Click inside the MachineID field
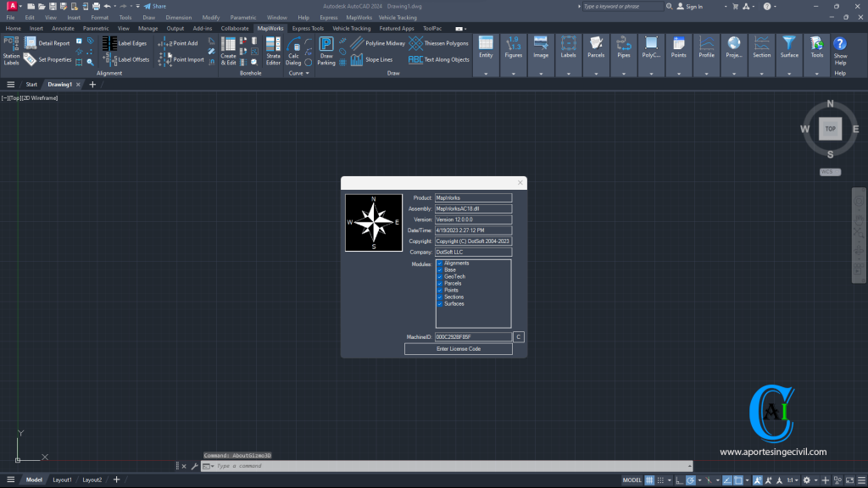The image size is (868, 488). (475, 336)
